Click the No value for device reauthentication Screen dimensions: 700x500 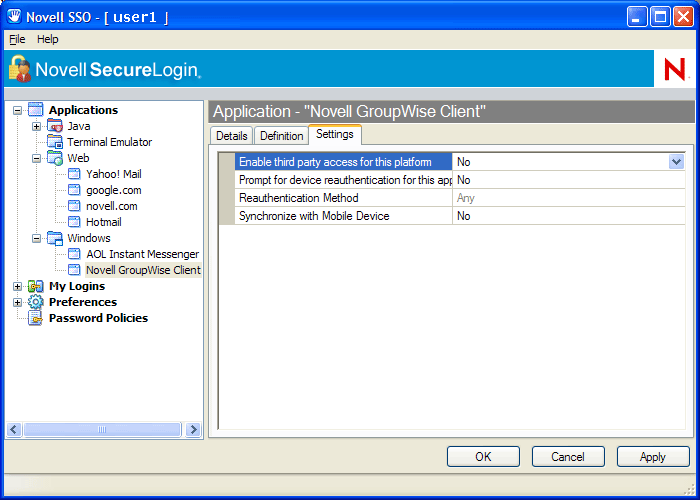pyautogui.click(x=464, y=180)
